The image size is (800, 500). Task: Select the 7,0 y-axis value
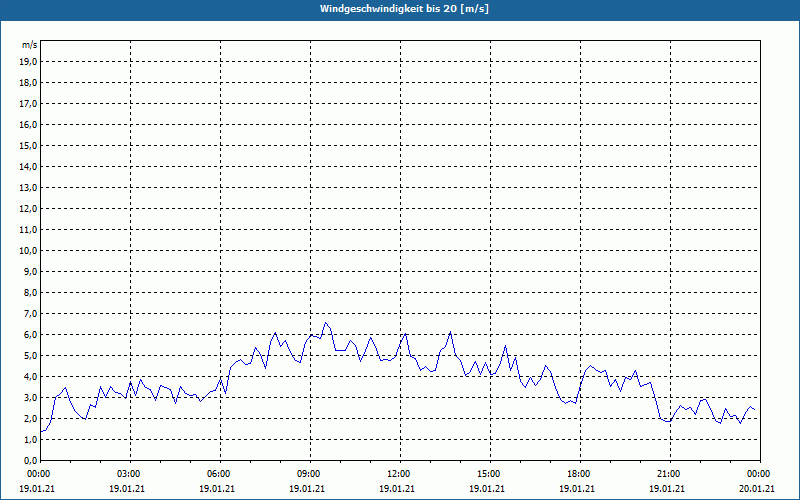click(30, 314)
